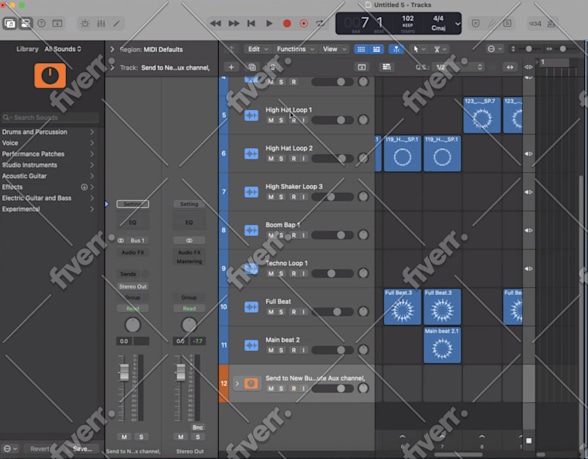588x459 pixels.
Task: Add a new track with plus button
Action: (231, 67)
